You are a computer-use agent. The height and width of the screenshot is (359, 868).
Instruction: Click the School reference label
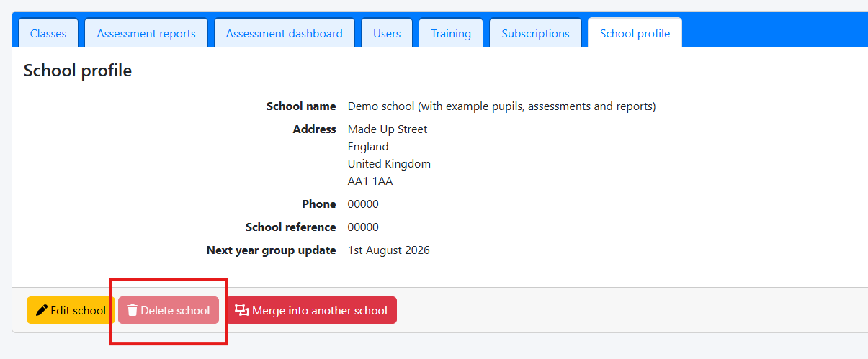(x=291, y=227)
